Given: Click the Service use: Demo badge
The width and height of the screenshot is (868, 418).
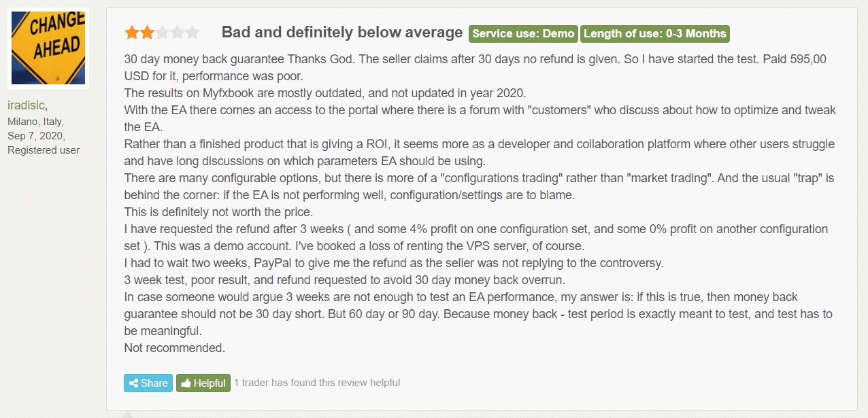Looking at the screenshot, I should [523, 33].
